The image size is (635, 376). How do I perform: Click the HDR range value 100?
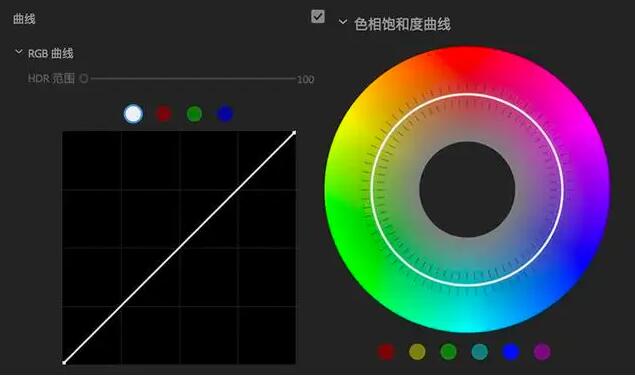click(306, 79)
